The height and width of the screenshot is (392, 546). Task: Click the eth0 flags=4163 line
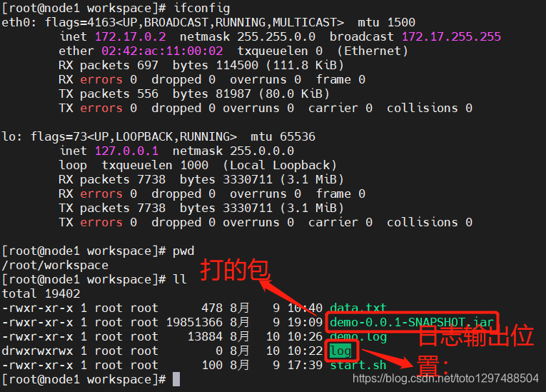pos(208,22)
